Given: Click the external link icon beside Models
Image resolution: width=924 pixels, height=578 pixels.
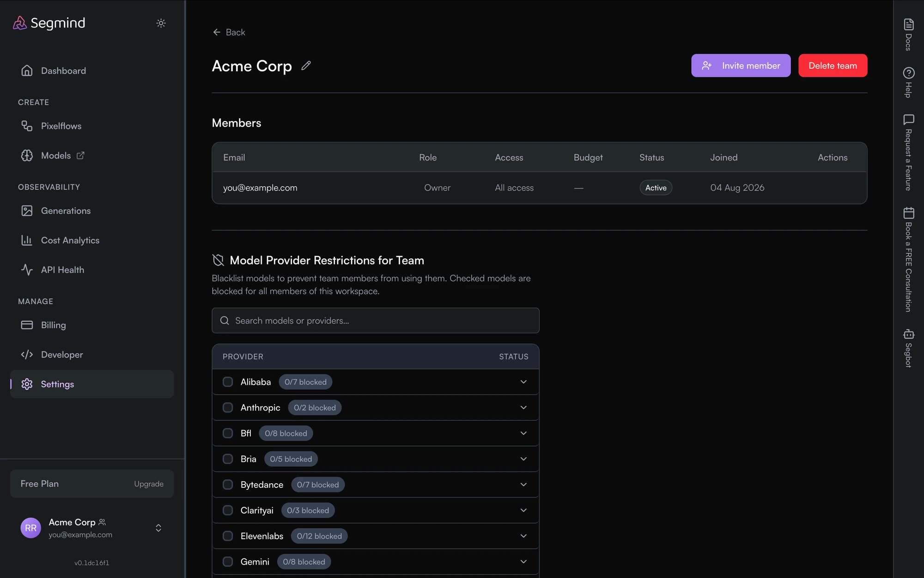Looking at the screenshot, I should [x=80, y=155].
